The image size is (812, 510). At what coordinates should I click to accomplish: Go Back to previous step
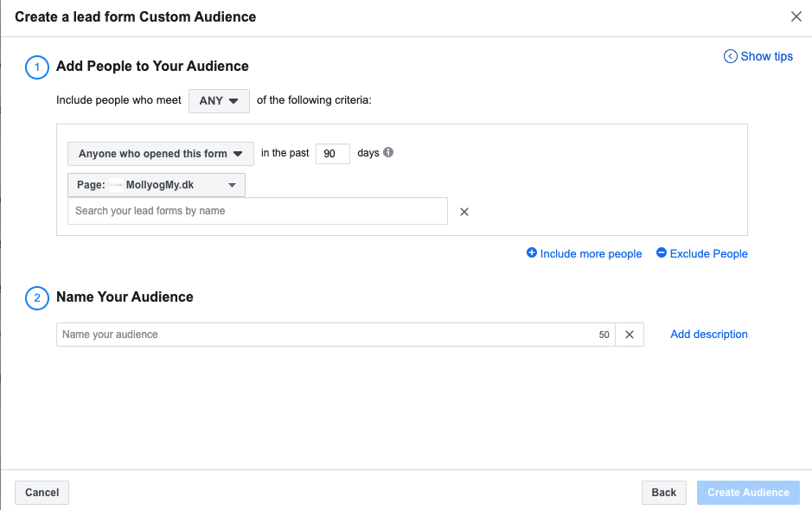(664, 493)
